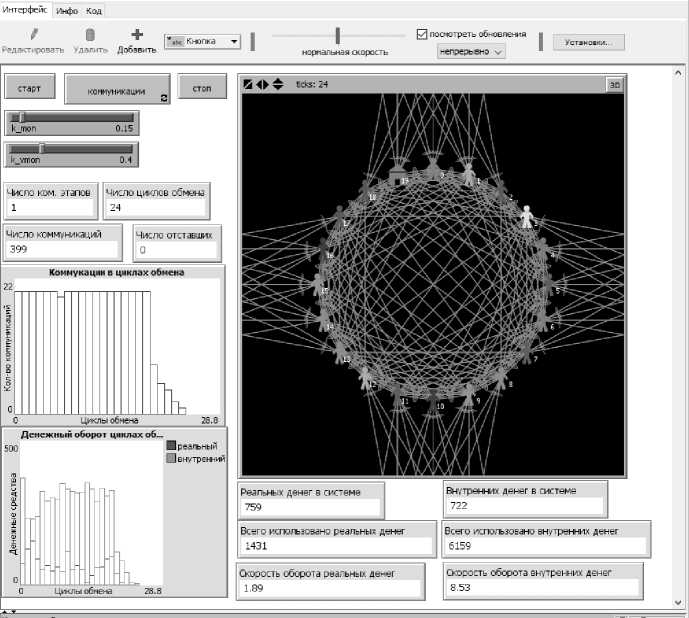Screen dimensions: 689x618
Task: Click the внутренний legend color swatch
Action: pos(171,458)
